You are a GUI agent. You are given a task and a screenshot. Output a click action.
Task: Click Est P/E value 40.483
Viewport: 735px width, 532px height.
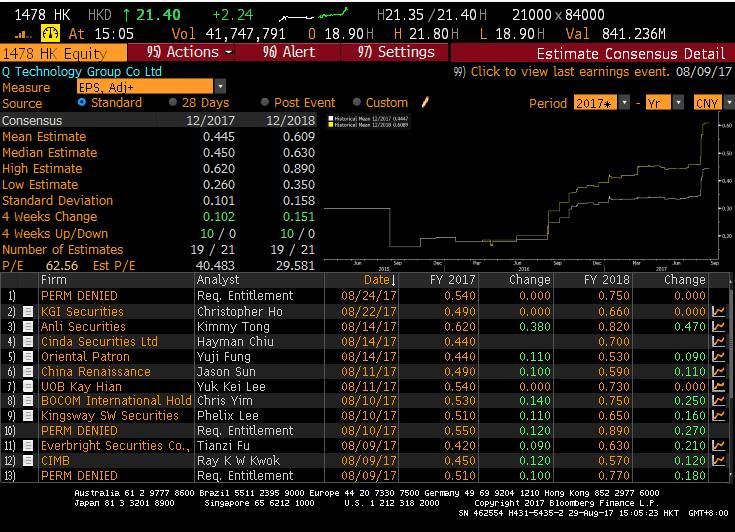coord(215,265)
